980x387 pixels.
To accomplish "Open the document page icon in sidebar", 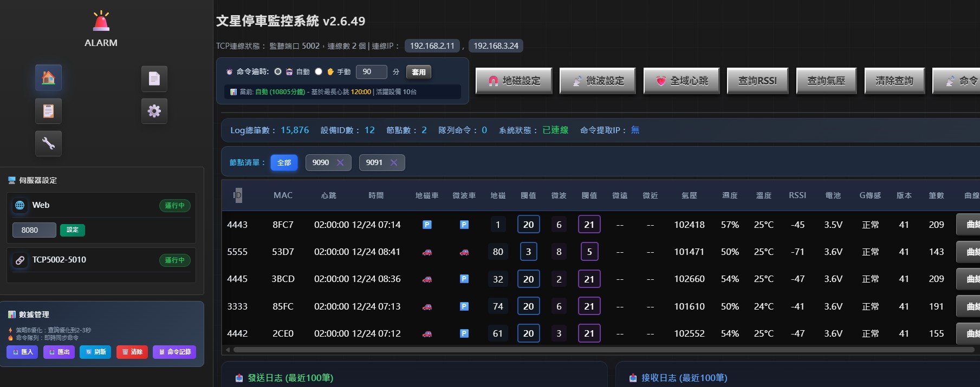I will [154, 79].
